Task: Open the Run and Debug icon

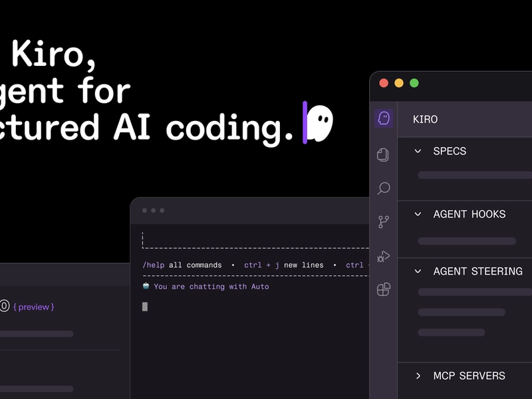Action: (384, 256)
